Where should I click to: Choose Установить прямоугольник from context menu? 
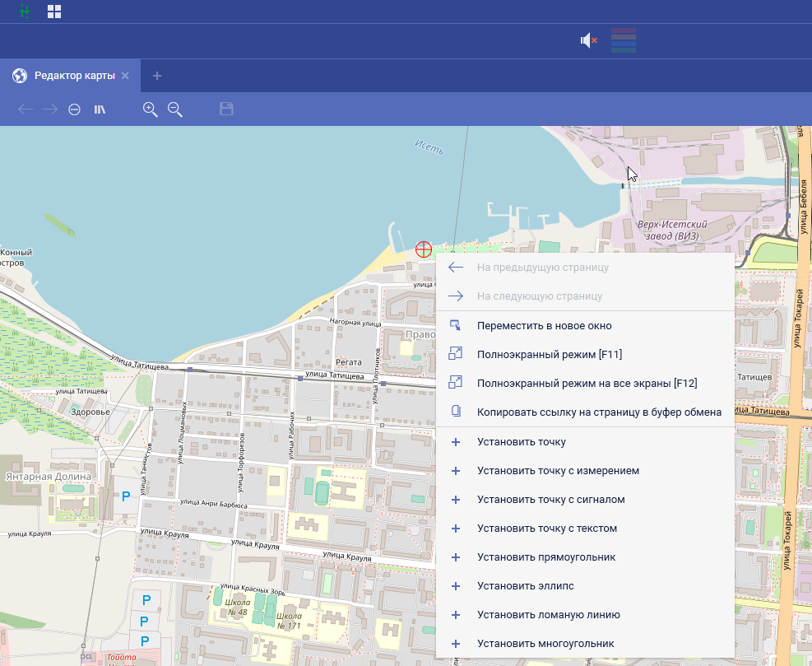coord(545,557)
